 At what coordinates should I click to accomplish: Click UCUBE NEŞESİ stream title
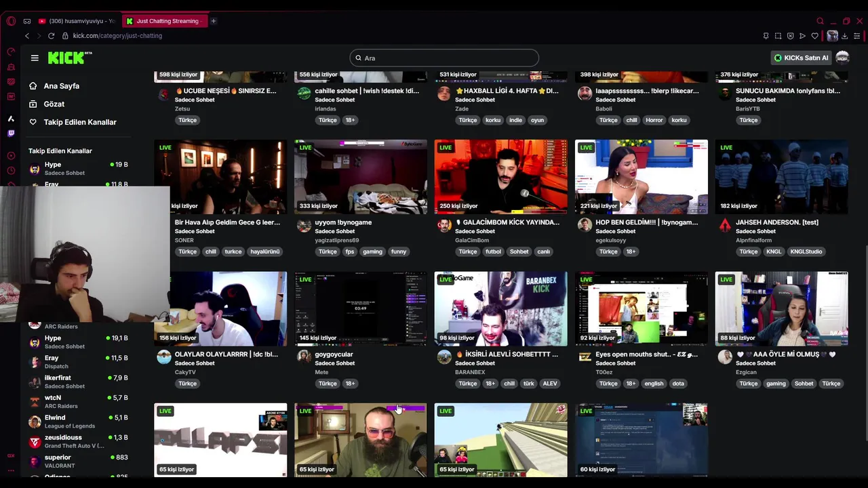pyautogui.click(x=226, y=91)
